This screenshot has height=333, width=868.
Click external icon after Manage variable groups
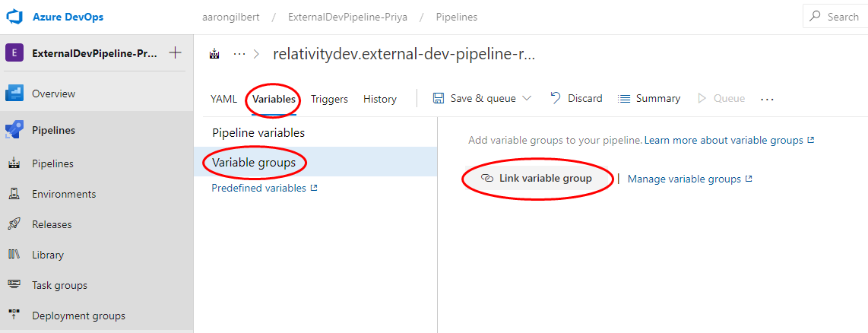pos(749,179)
